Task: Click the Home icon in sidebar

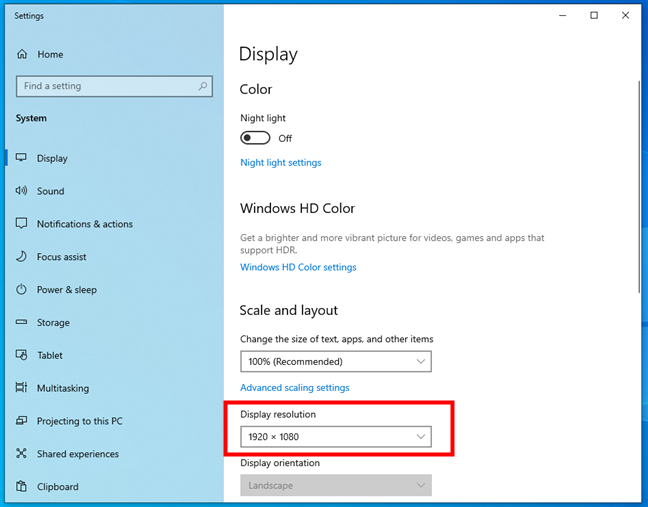Action: [x=21, y=54]
